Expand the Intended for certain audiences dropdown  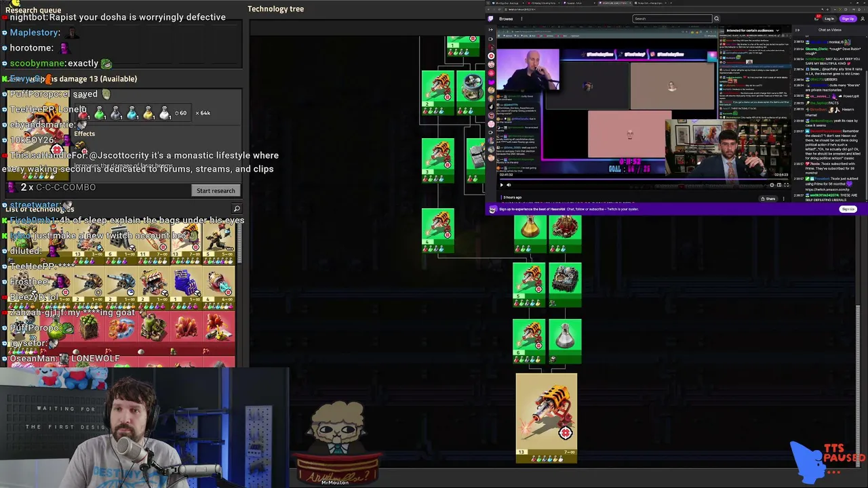[753, 30]
